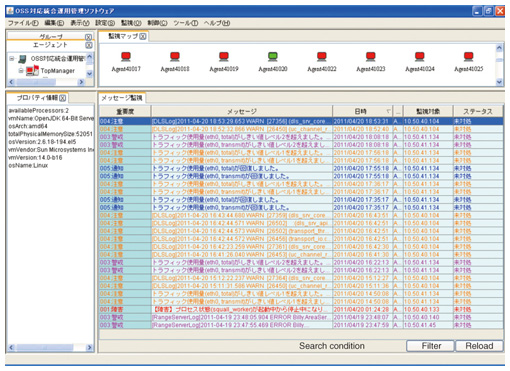The width and height of the screenshot is (510, 371).
Task: Open the ヘルプ menu
Action: pyautogui.click(x=217, y=23)
